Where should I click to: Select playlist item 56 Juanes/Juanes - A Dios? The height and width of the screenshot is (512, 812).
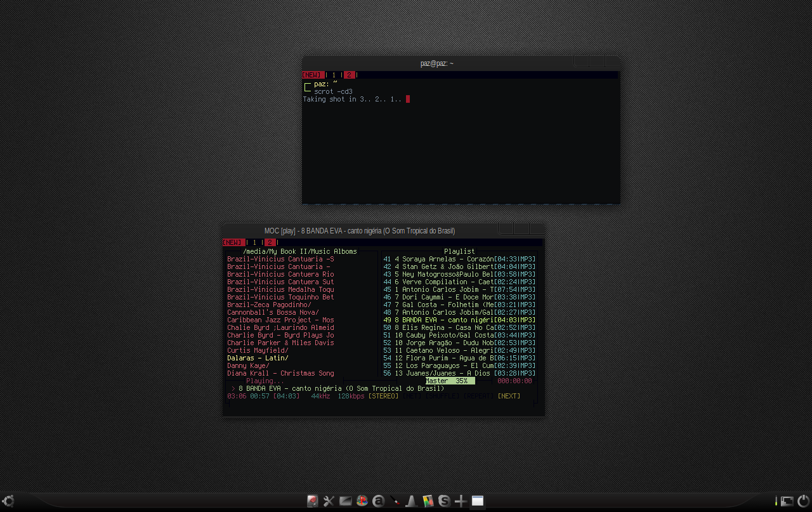tap(459, 373)
